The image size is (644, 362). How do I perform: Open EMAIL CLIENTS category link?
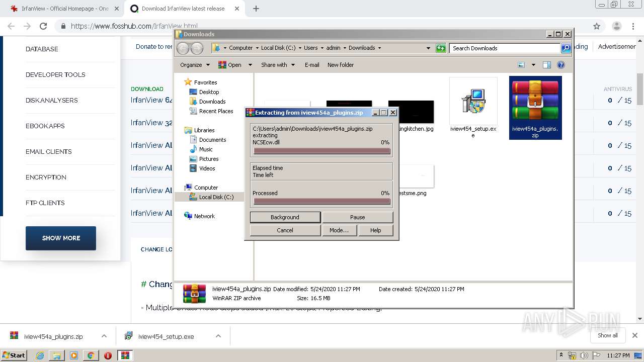coord(48,152)
